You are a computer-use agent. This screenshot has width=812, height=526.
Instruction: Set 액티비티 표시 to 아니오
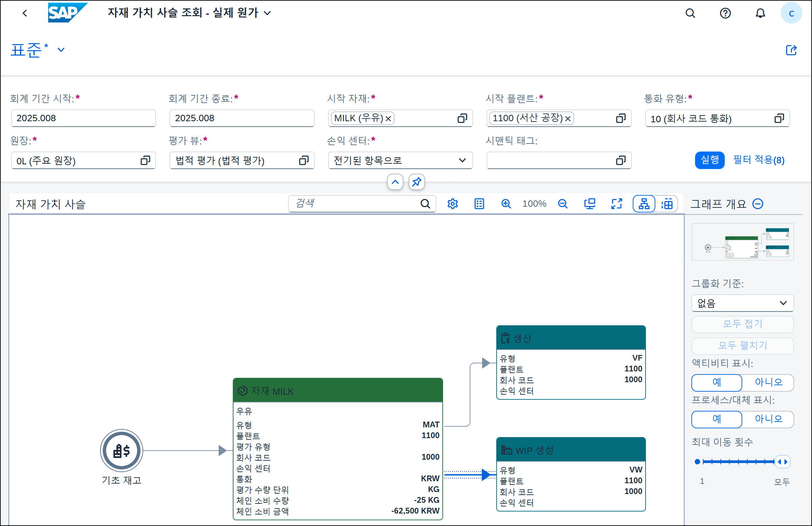[768, 382]
